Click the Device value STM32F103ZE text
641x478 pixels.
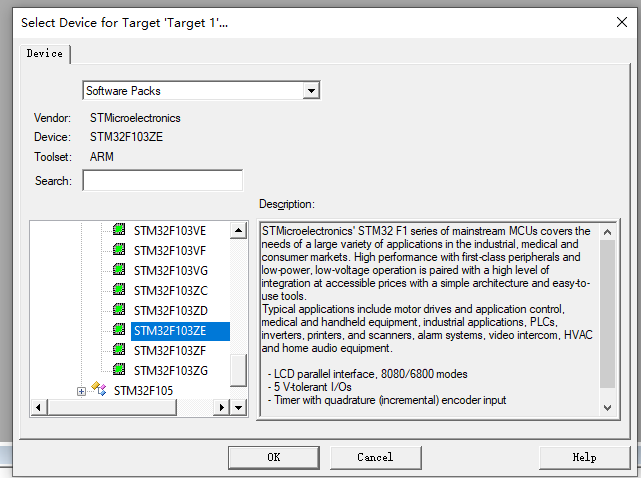pos(126,137)
